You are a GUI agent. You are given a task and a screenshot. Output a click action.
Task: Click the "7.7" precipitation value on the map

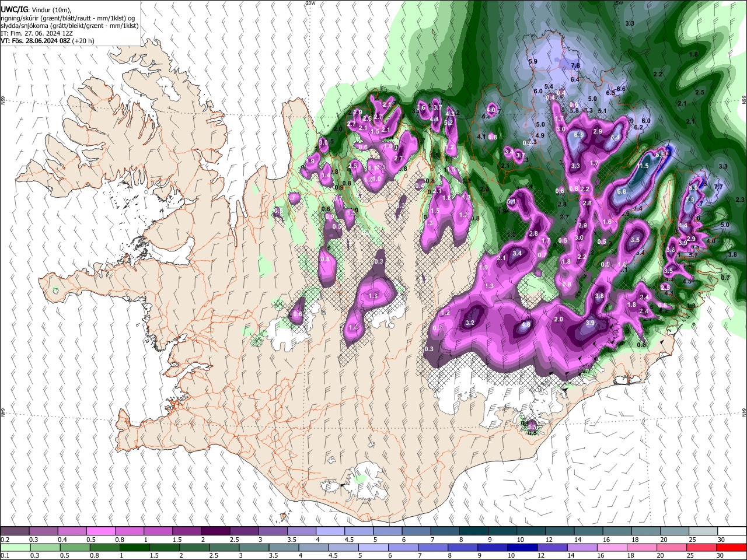click(x=718, y=187)
